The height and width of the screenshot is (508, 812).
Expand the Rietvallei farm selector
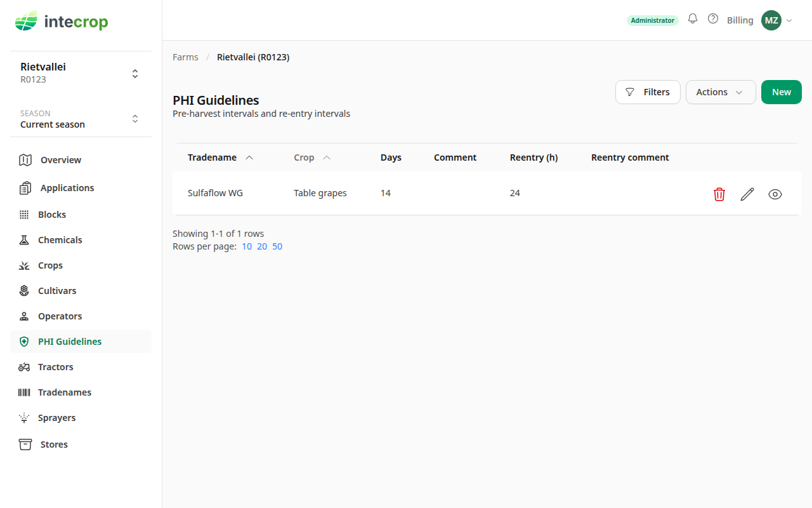[81, 73]
